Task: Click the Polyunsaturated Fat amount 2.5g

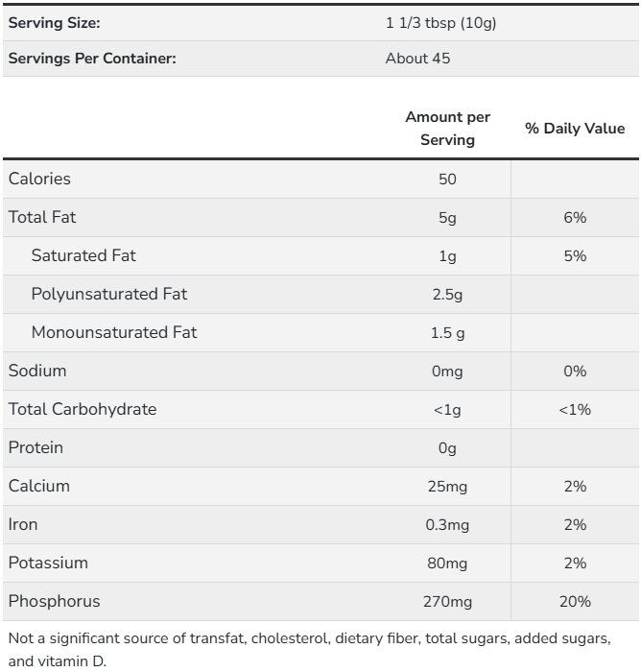Action: tap(447, 295)
